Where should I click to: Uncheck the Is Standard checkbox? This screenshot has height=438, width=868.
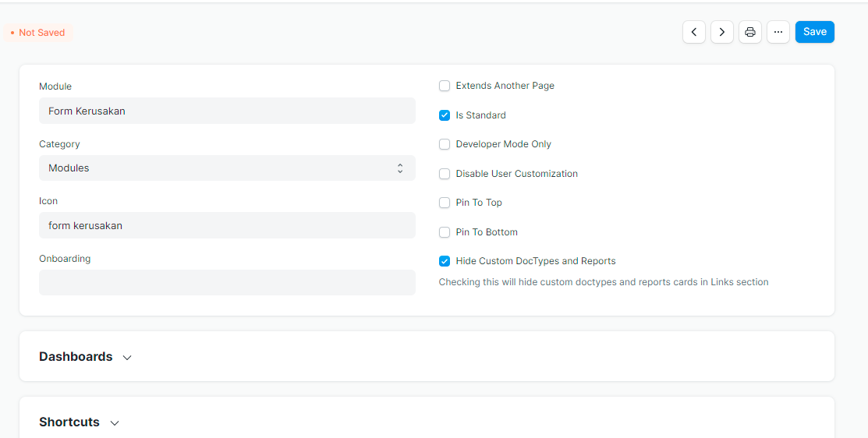(x=444, y=115)
